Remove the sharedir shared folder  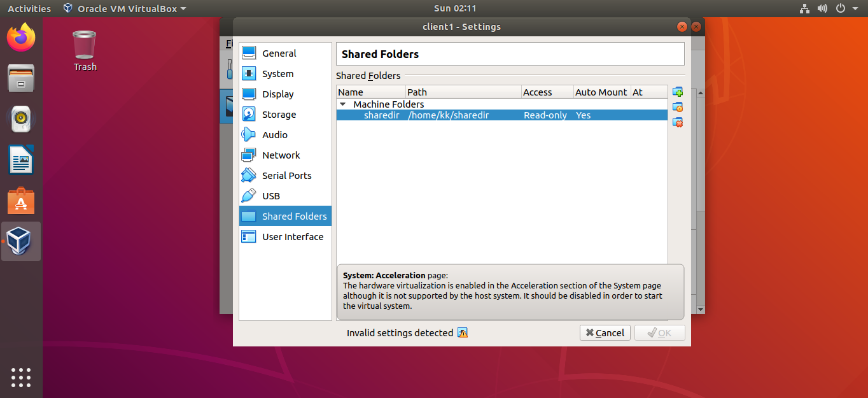point(677,122)
